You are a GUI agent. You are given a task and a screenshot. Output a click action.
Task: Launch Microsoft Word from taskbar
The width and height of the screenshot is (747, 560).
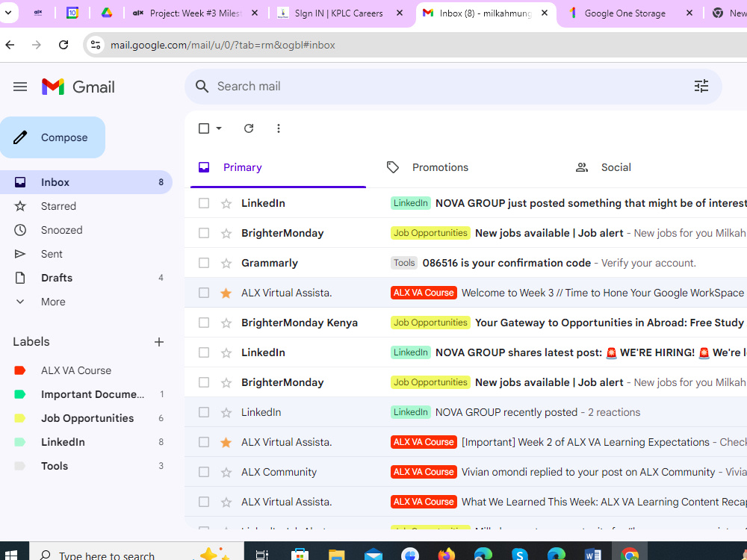click(x=592, y=555)
